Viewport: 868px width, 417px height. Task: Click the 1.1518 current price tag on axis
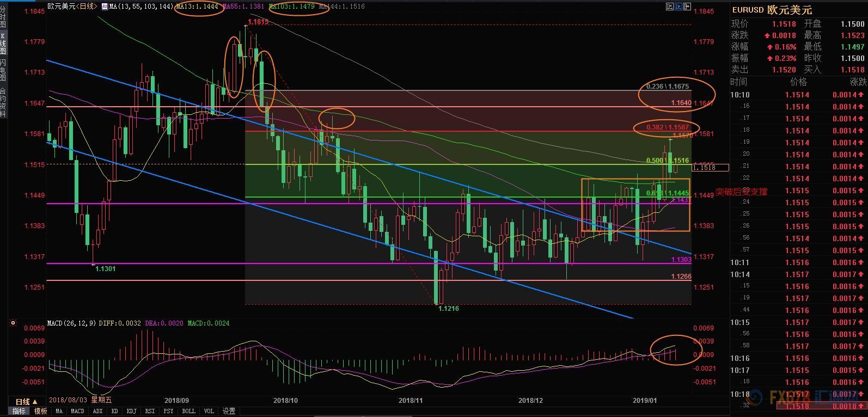tap(710, 168)
